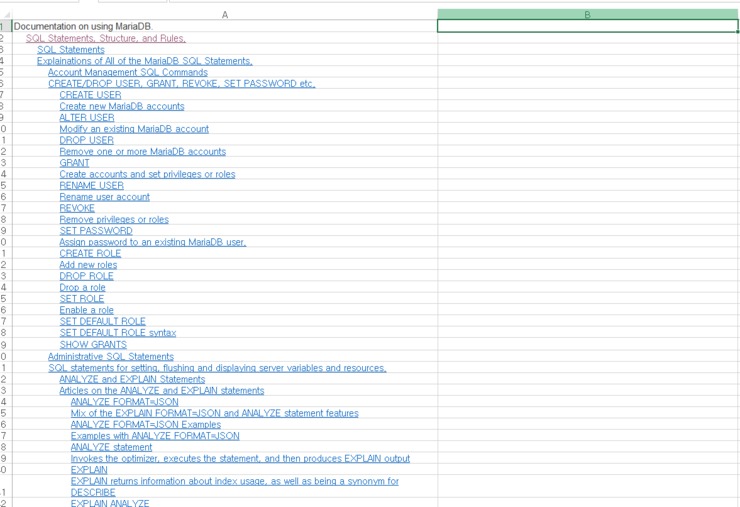The image size is (740, 507).
Task: Open the 'ANALYZE statement' link
Action: [111, 447]
